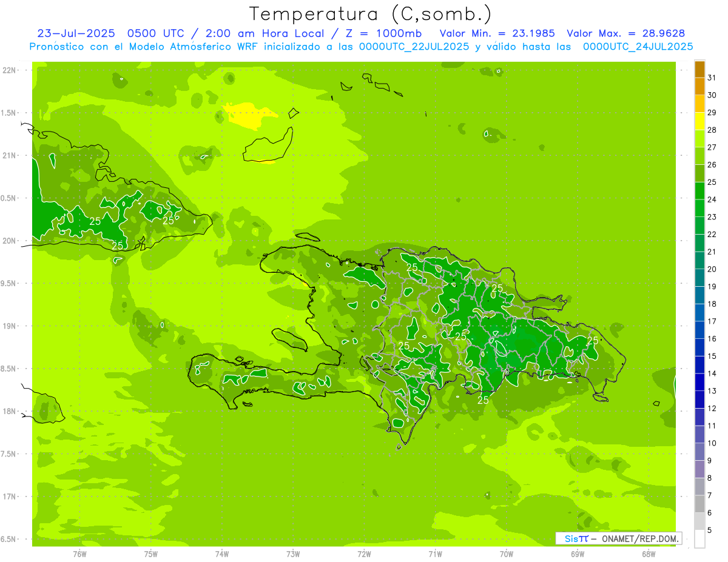Image resolution: width=728 pixels, height=562 pixels.
Task: Click the gray color band between 6 and 7
Action: coord(699,504)
